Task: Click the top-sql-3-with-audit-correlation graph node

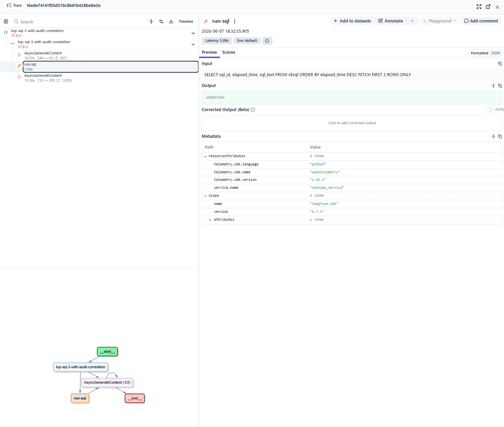Action: pyautogui.click(x=80, y=367)
